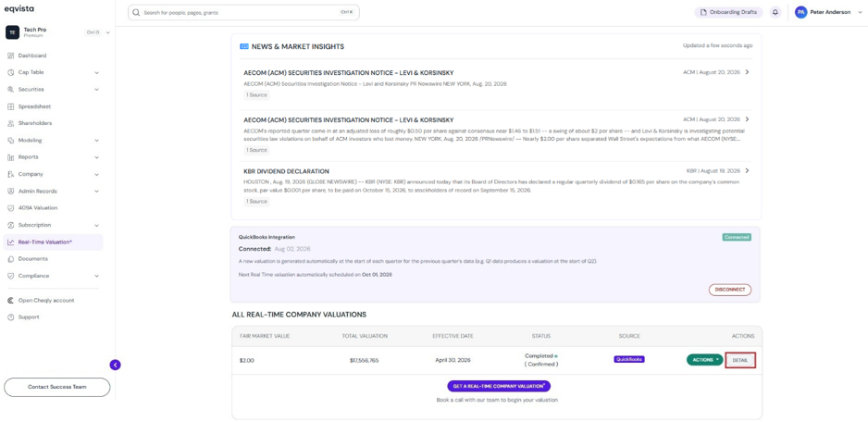868x422 pixels.
Task: Open Onboarding Drafts button
Action: point(728,12)
